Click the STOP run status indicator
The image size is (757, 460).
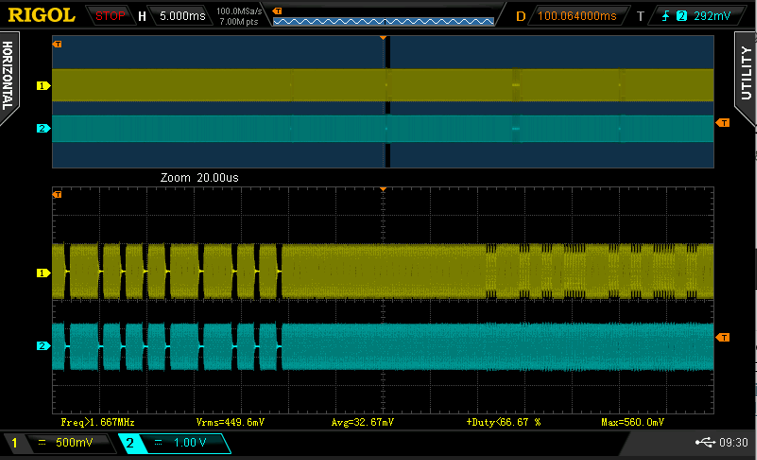click(110, 16)
